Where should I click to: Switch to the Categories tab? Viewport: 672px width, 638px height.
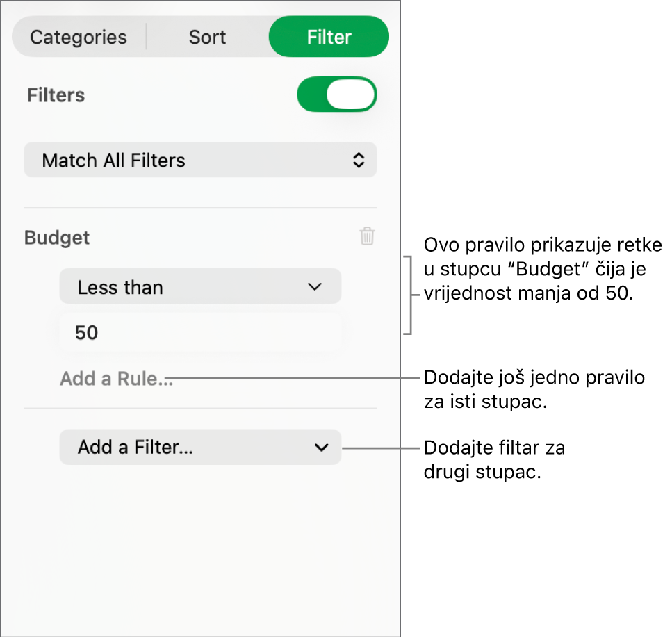point(79,37)
